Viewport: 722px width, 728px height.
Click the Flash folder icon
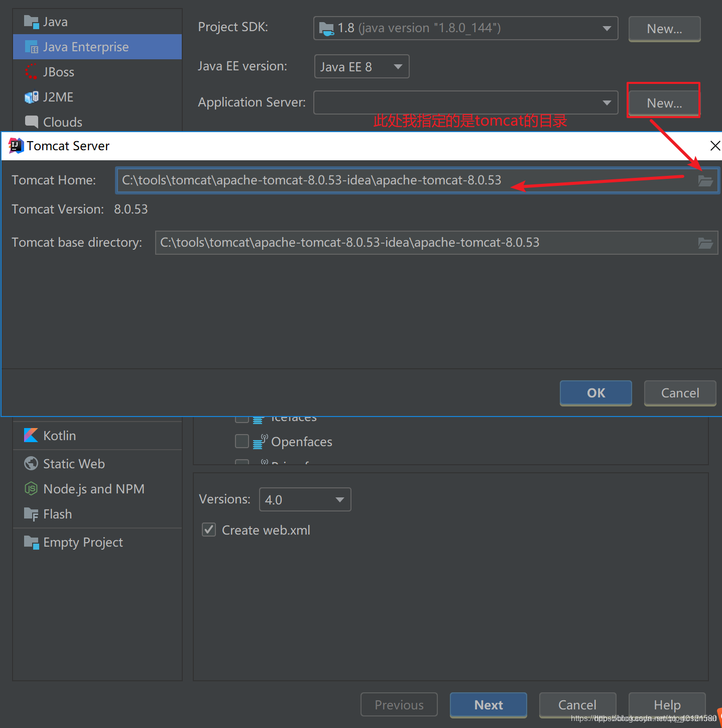pyautogui.click(x=31, y=514)
